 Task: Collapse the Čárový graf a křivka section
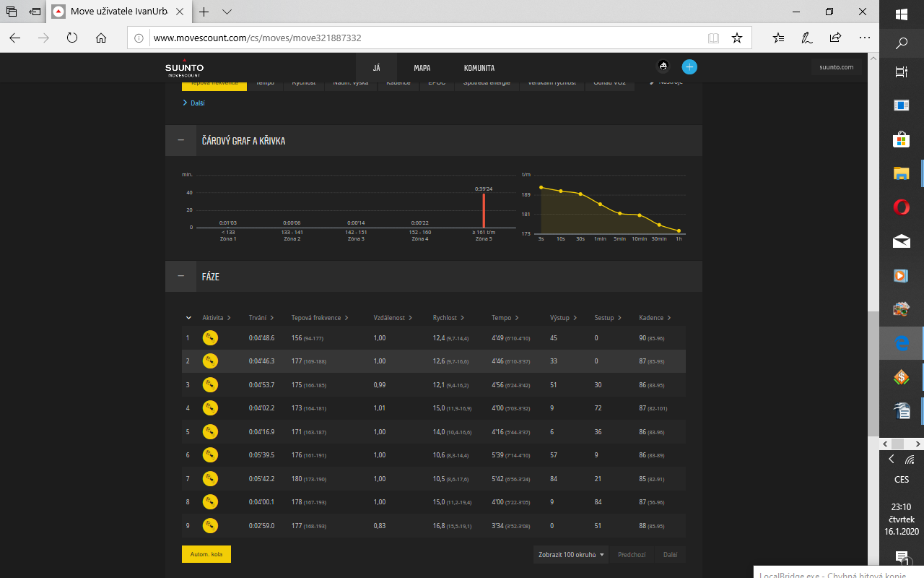pos(180,141)
